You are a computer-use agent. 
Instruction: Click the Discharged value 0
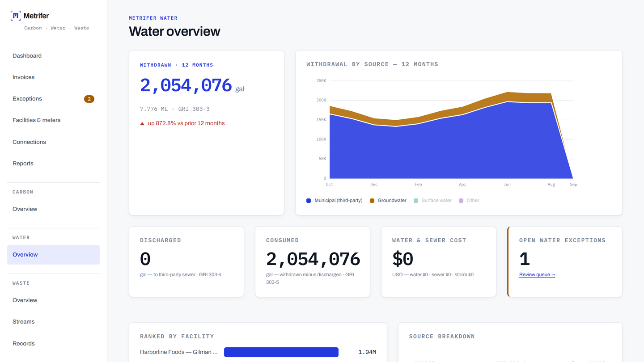(x=145, y=259)
